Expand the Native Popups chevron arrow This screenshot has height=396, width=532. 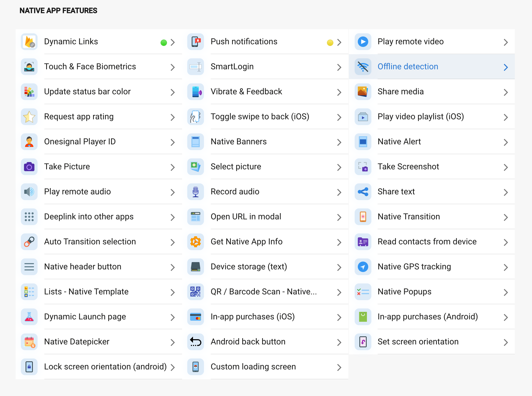506,292
